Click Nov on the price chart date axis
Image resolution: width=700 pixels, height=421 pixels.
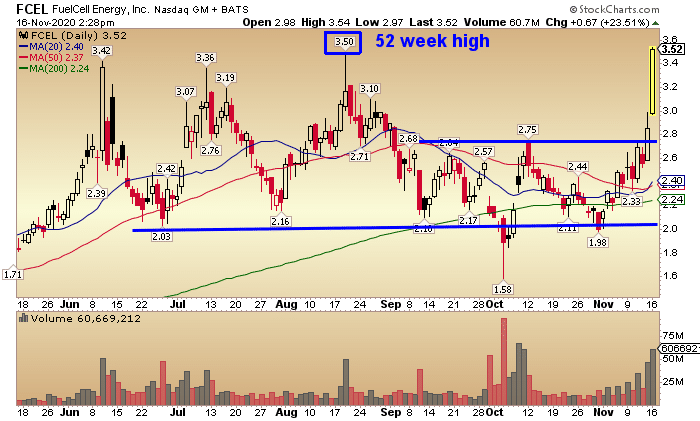pos(603,304)
